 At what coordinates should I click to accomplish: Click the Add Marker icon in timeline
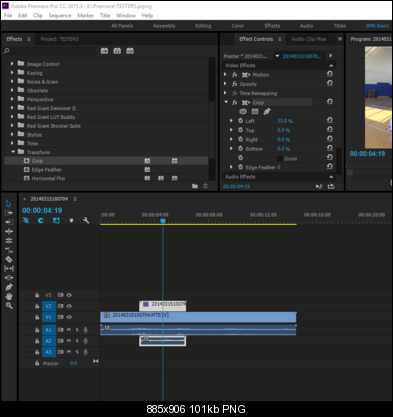pos(71,221)
